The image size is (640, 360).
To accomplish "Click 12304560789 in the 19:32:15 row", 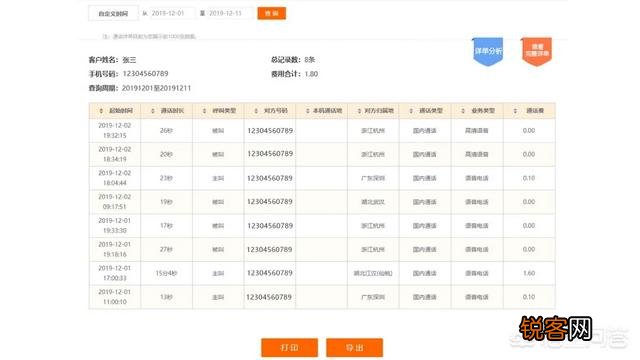I will point(270,131).
